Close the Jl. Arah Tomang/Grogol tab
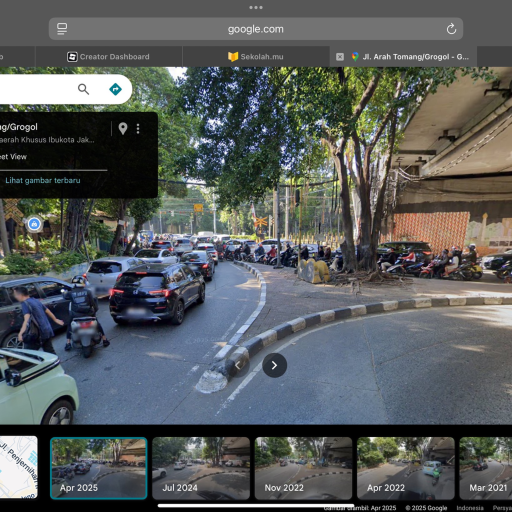512x512 pixels. point(340,57)
